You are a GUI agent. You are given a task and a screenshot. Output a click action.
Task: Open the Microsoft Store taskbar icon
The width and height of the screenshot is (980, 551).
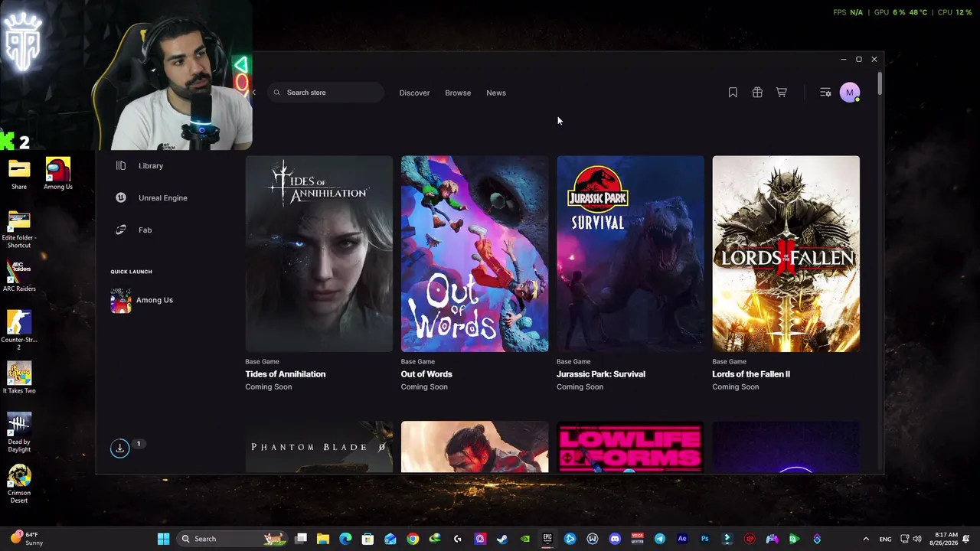(x=367, y=539)
